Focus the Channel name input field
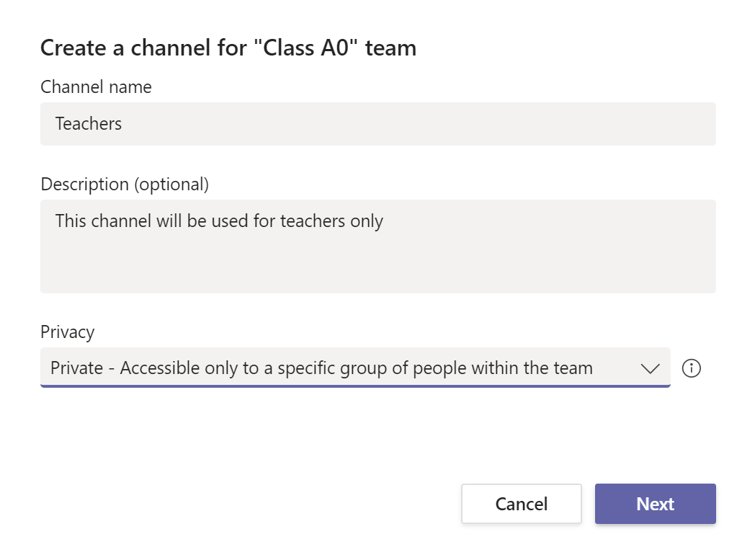Viewport: 755px width, 560px height. click(377, 124)
